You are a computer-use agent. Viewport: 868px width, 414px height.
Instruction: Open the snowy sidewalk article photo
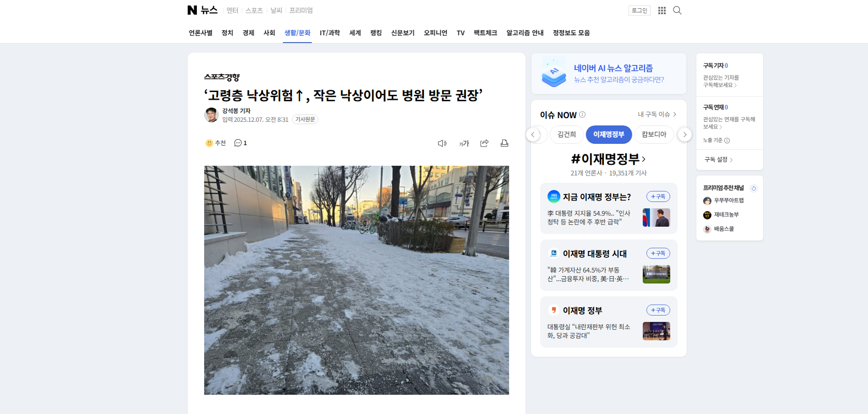click(x=357, y=280)
